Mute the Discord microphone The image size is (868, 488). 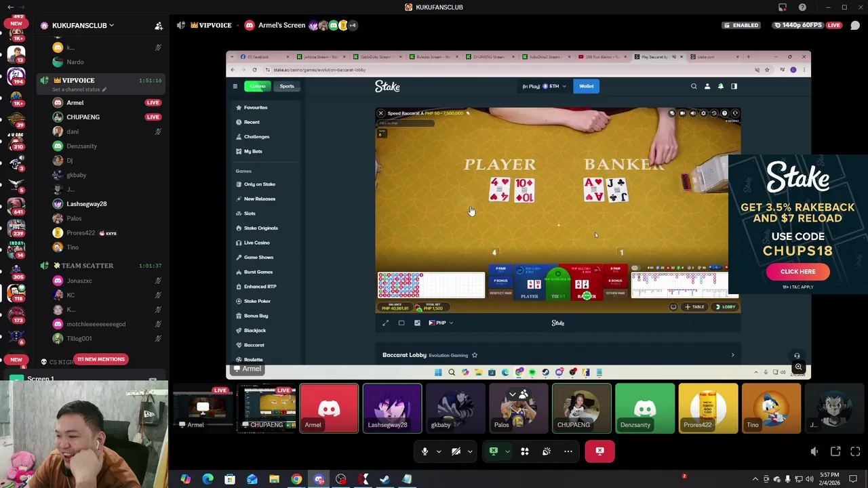pyautogui.click(x=425, y=451)
